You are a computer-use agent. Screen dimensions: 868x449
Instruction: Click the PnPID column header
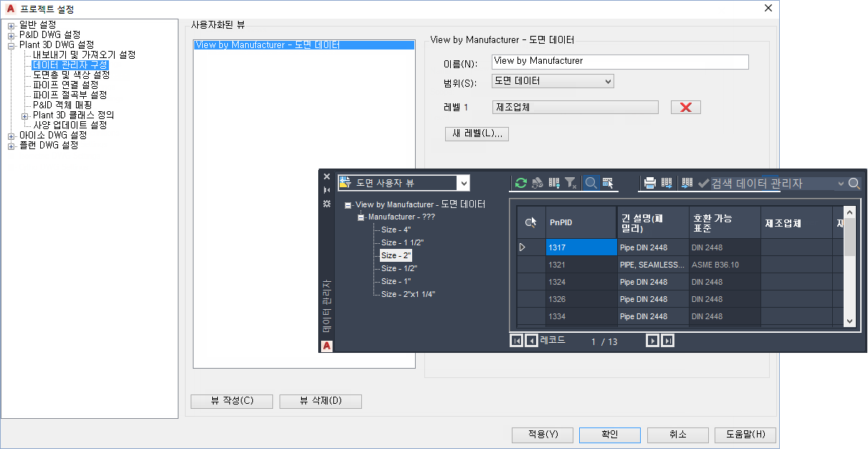(x=581, y=223)
